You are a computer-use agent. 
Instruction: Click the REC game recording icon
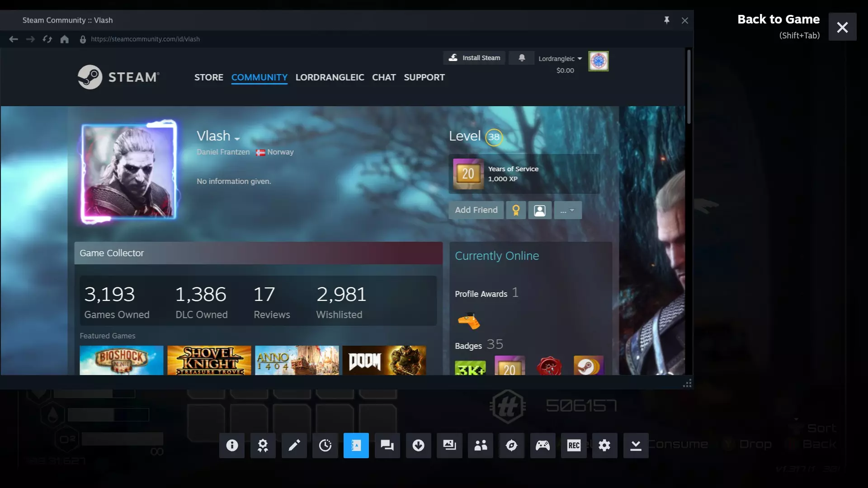[574, 446]
